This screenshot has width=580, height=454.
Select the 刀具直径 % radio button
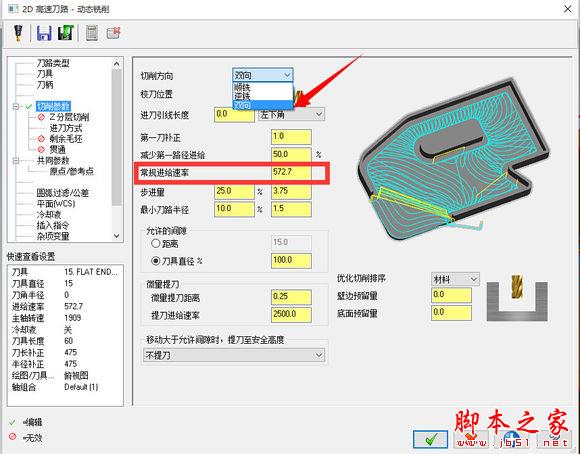[156, 261]
